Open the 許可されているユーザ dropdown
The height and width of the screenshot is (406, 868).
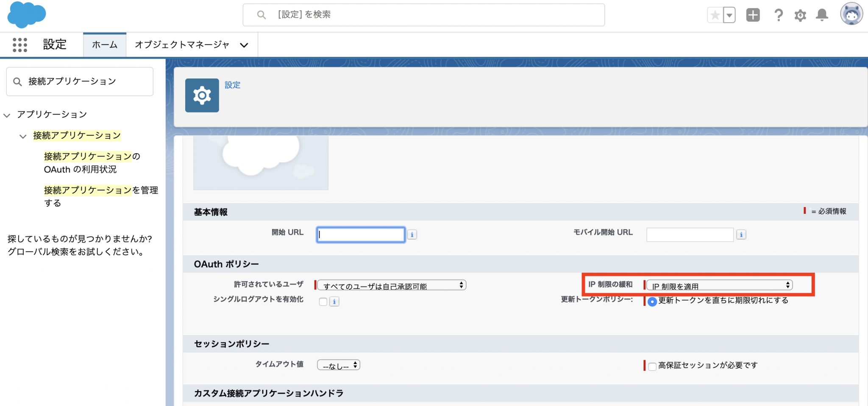pyautogui.click(x=392, y=286)
